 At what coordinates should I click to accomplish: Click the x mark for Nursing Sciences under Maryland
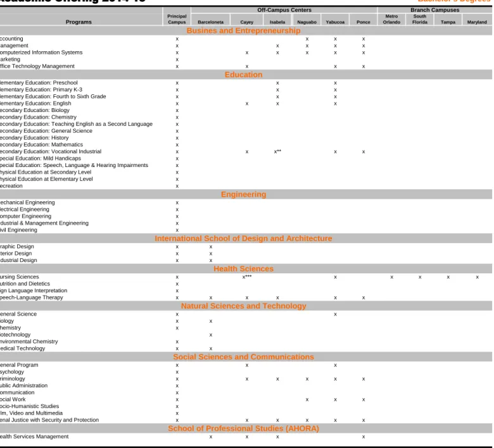(477, 277)
